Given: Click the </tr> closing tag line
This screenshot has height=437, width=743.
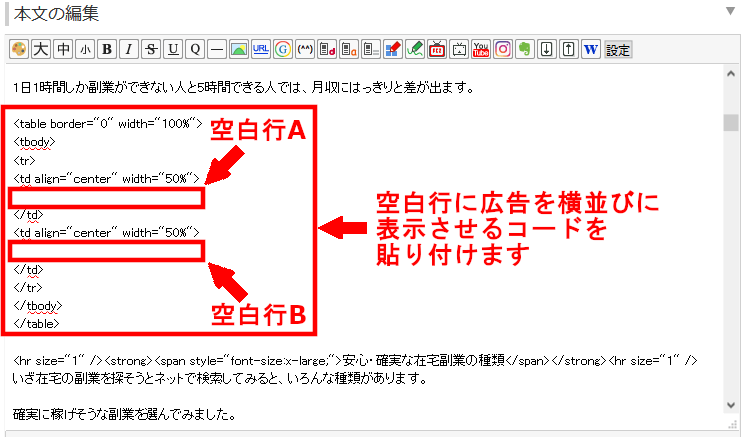Looking at the screenshot, I should pos(28,288).
